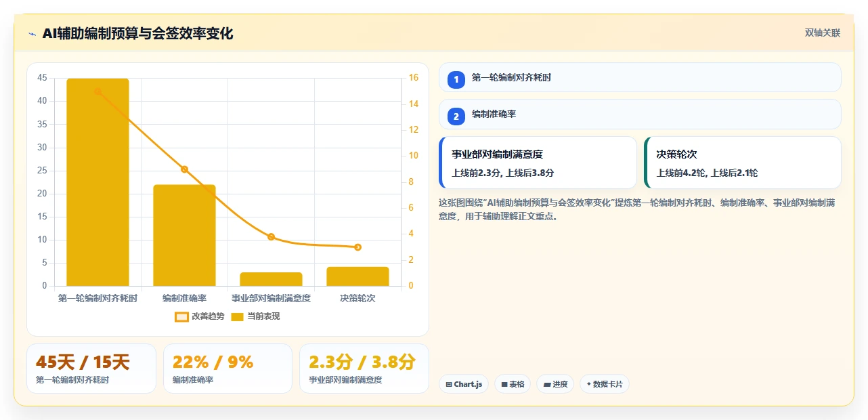
Task: Click the 改善趋势 legend color box
Action: pyautogui.click(x=181, y=317)
